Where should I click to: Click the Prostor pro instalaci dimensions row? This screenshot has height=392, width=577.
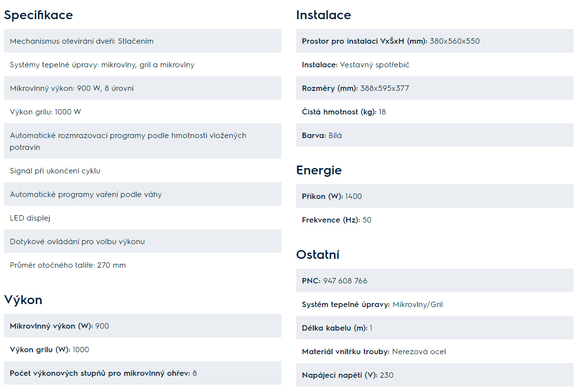pyautogui.click(x=435, y=41)
